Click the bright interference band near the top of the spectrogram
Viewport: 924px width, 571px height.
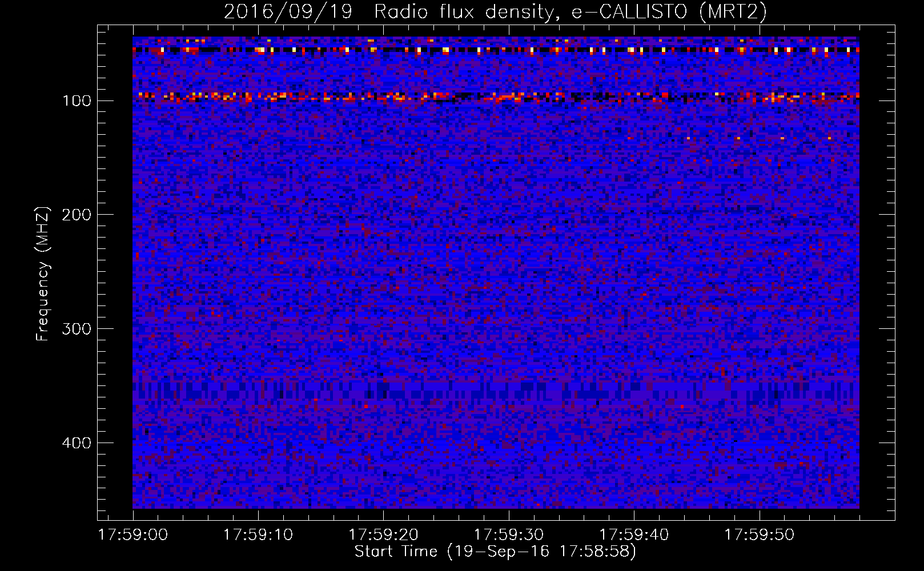pos(496,50)
